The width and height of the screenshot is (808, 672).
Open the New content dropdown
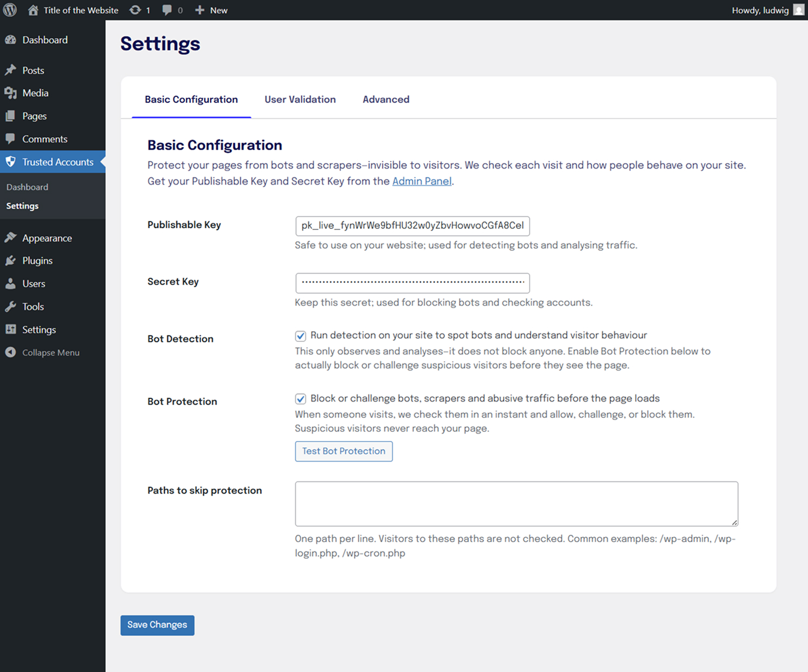[x=212, y=10]
